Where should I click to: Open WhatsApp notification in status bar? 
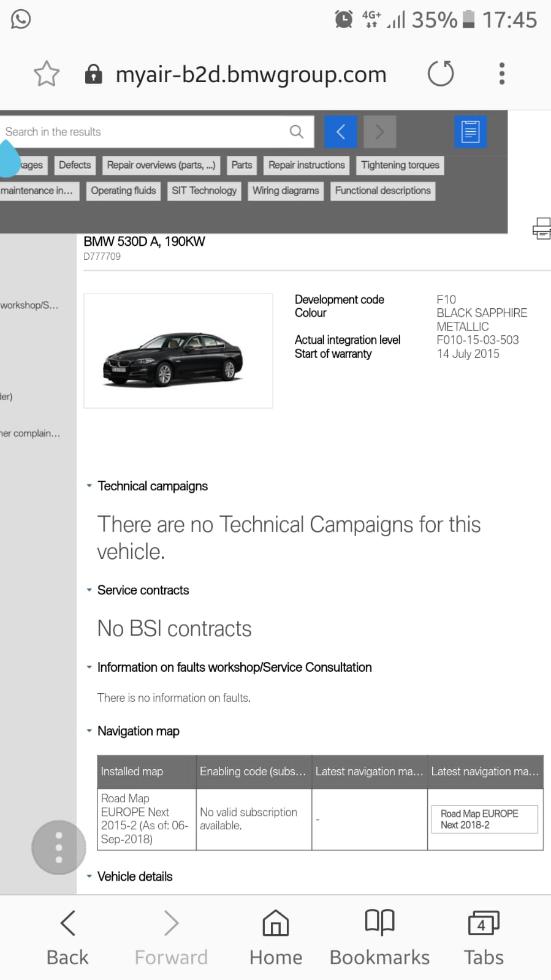21,19
